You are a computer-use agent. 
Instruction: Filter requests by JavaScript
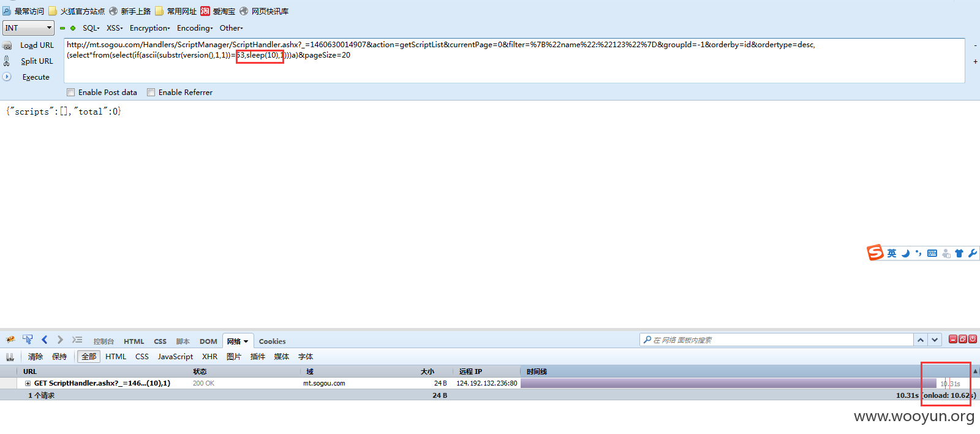click(175, 357)
